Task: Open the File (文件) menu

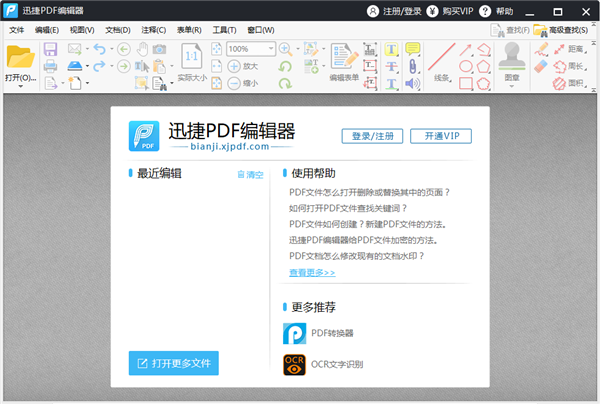Action: click(16, 30)
